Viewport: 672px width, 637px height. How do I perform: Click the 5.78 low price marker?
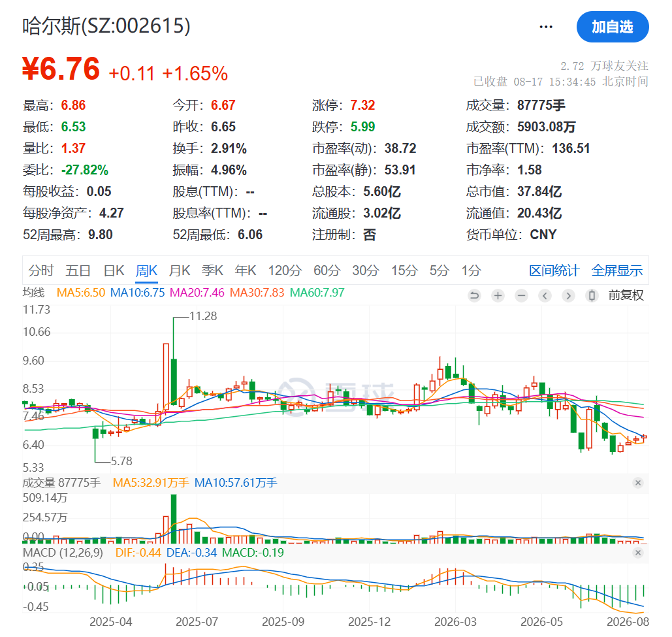click(x=121, y=461)
